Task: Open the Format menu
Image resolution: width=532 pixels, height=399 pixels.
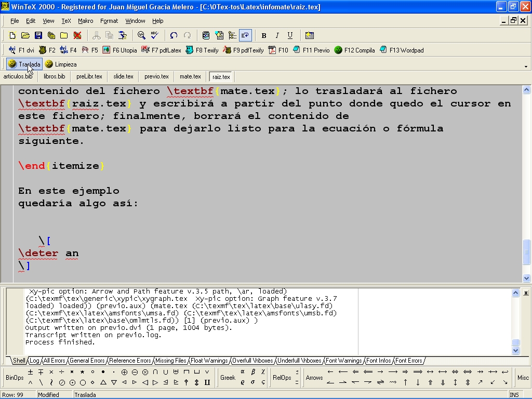Action: point(109,21)
